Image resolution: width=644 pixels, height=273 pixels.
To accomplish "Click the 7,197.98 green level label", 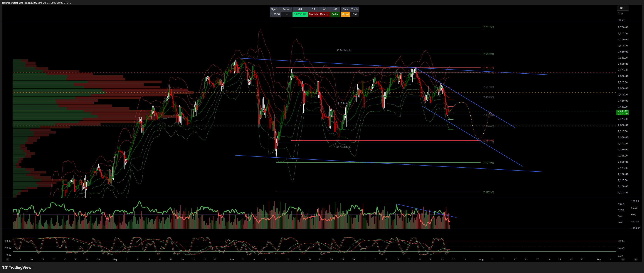I will click(488, 163).
